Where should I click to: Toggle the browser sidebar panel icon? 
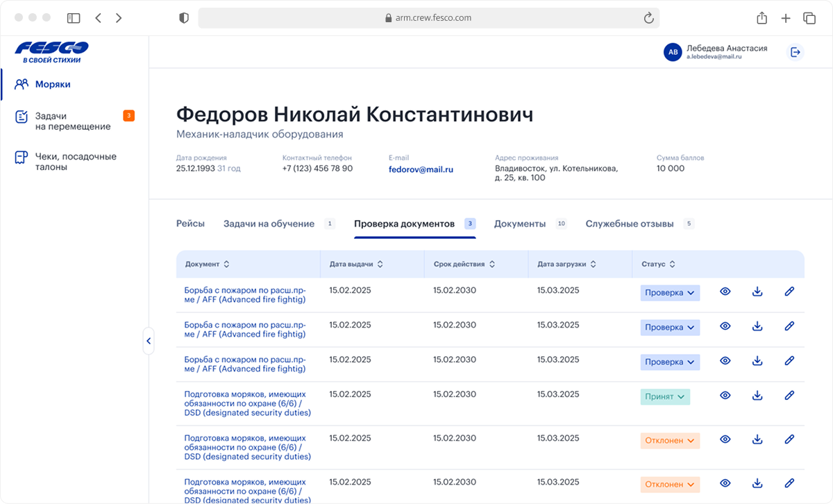tap(74, 18)
